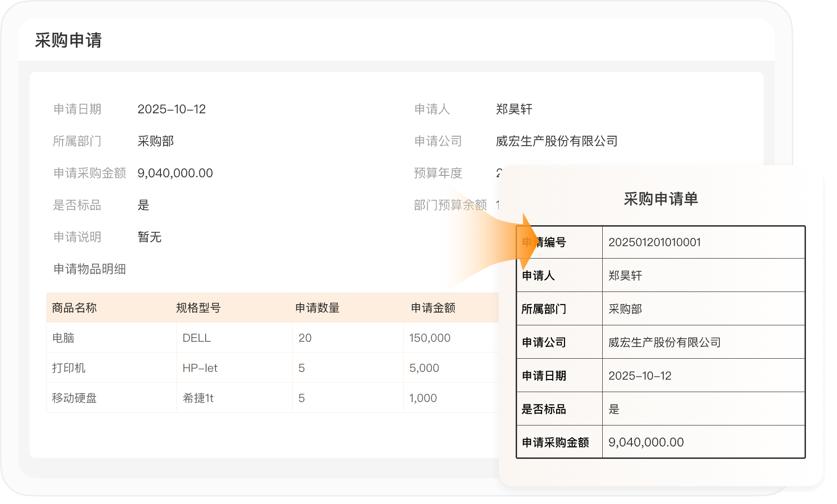Image resolution: width=837 pixels, height=504 pixels.
Task: Select the 移动硬盘 row in items table
Action: tap(74, 398)
